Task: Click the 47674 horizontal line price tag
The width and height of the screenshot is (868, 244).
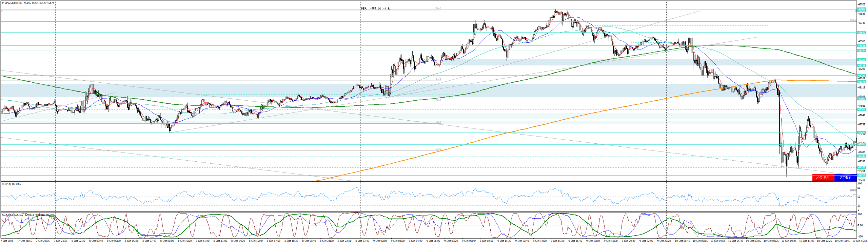Action: pyautogui.click(x=862, y=133)
